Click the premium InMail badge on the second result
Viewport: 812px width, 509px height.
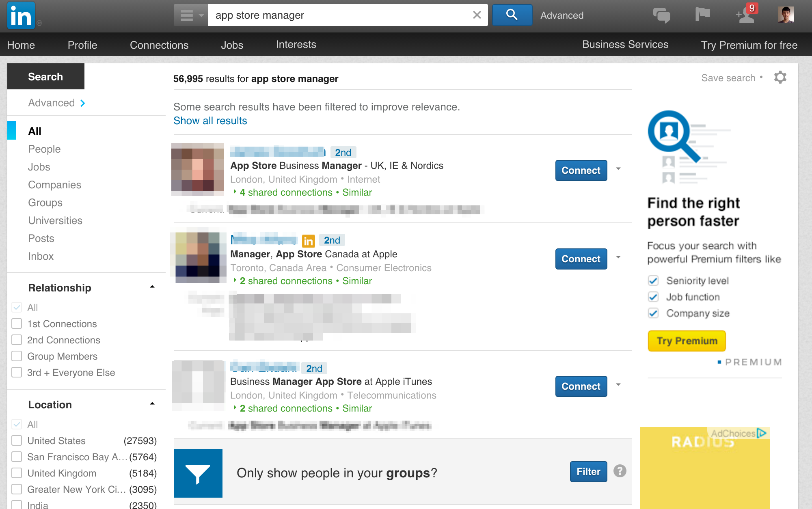(308, 241)
